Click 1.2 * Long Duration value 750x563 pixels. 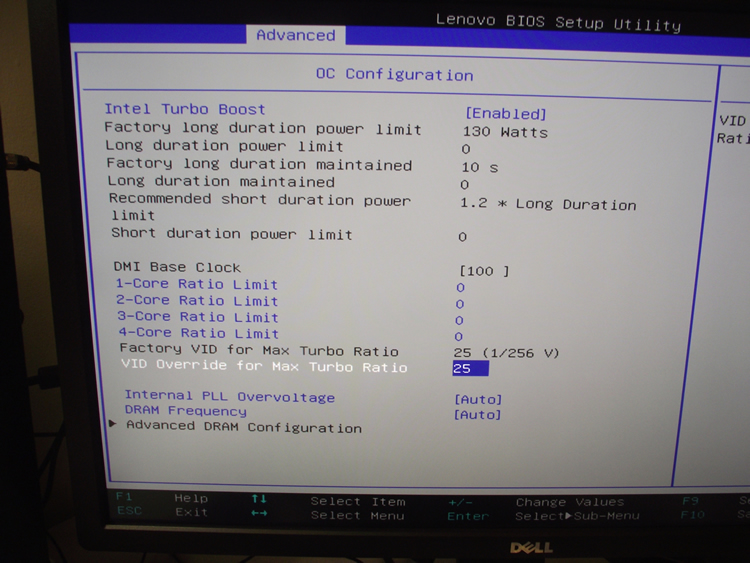point(548,204)
